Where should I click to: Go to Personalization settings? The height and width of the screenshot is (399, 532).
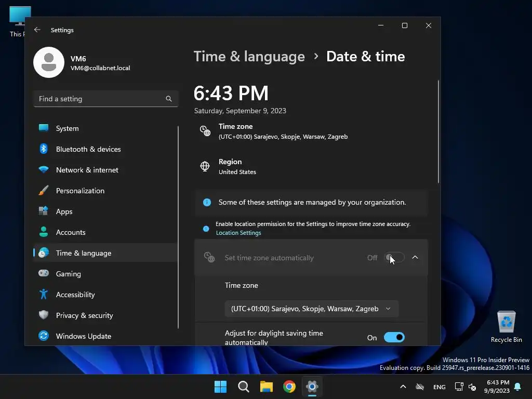(x=105, y=191)
